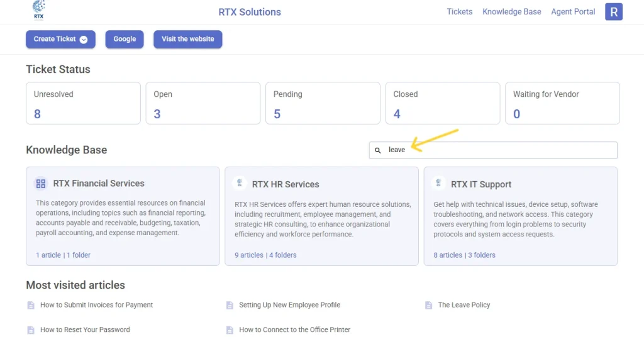
Task: Click the RTX HR Services category icon
Action: point(240,183)
